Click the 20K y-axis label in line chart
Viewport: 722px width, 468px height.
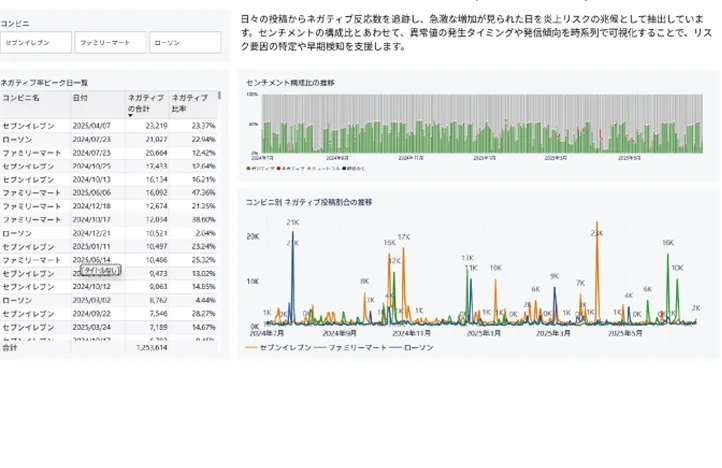coord(253,236)
